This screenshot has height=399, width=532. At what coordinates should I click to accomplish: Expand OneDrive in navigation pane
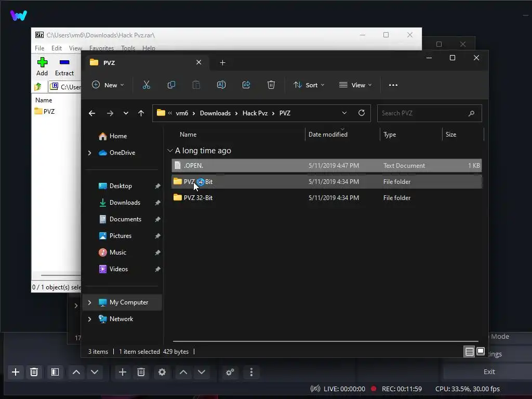pyautogui.click(x=89, y=153)
